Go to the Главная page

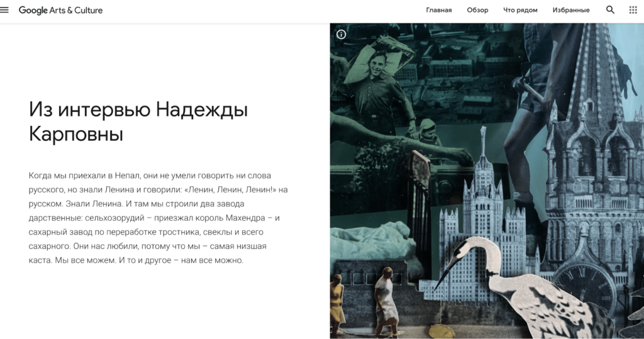pyautogui.click(x=438, y=10)
